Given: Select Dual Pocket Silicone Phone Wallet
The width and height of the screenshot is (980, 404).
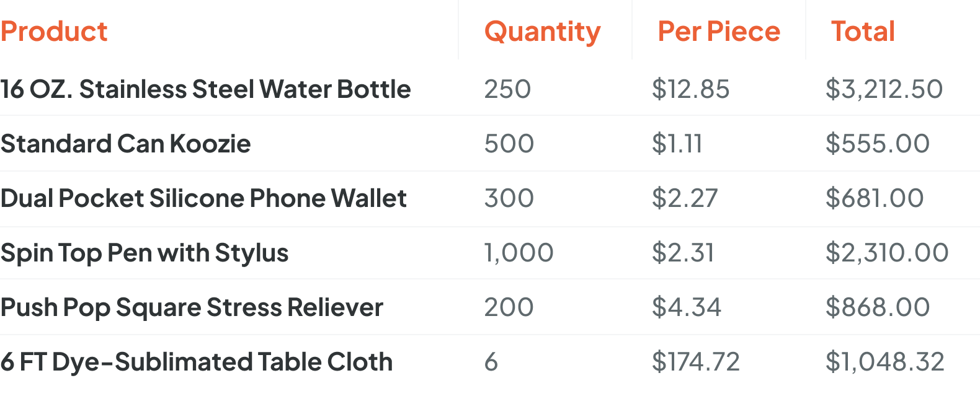Looking at the screenshot, I should [203, 198].
